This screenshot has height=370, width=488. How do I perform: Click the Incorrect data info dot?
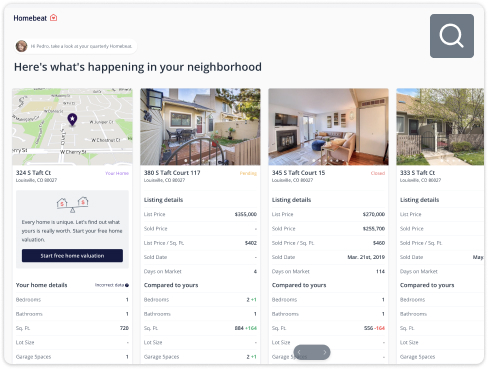click(127, 285)
